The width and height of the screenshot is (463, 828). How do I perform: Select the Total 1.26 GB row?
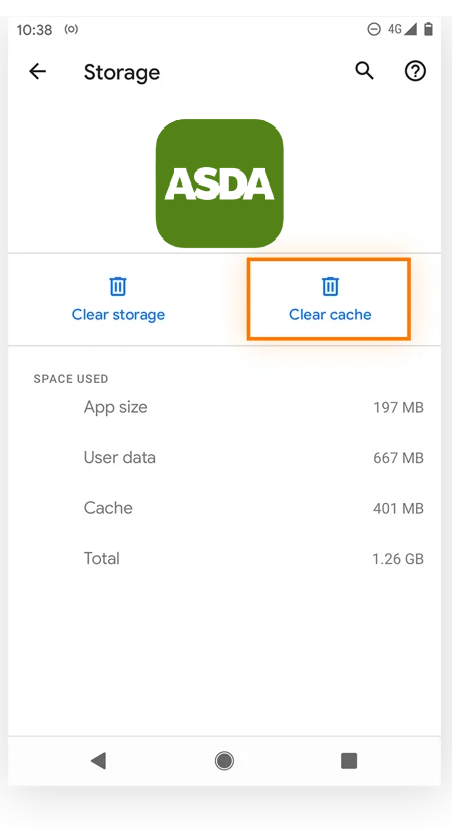click(224, 559)
